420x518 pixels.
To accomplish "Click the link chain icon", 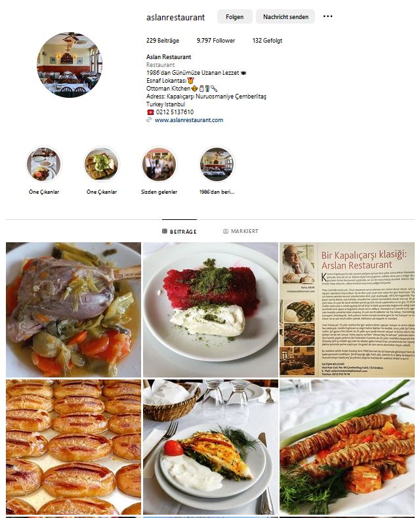I will [x=149, y=120].
